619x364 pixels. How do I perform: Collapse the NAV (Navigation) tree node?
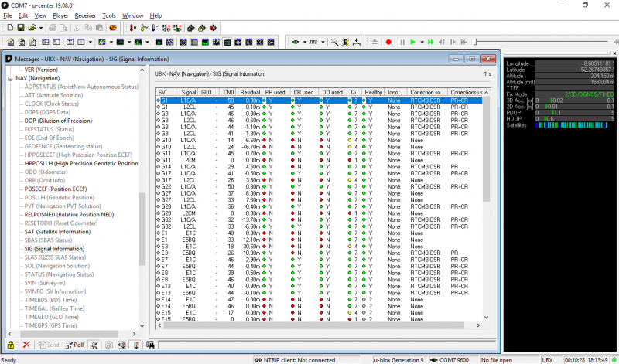pos(10,78)
